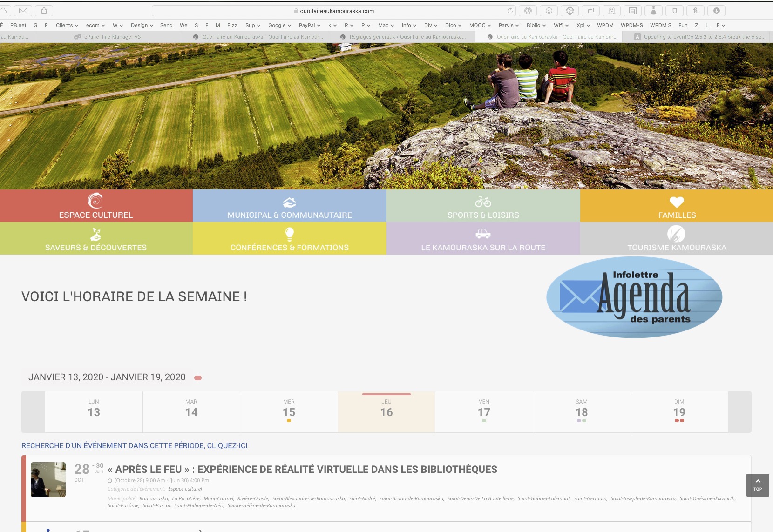The height and width of the screenshot is (532, 773).
Task: Open the Infolettre Agenda des parents banner
Action: 634,297
